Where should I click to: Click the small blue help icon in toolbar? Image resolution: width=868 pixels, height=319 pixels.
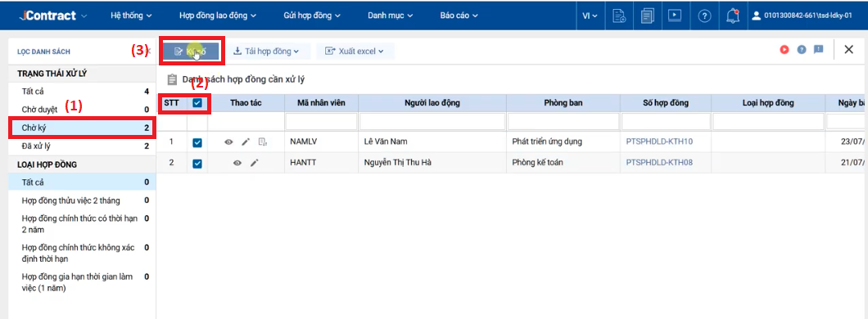click(x=801, y=50)
